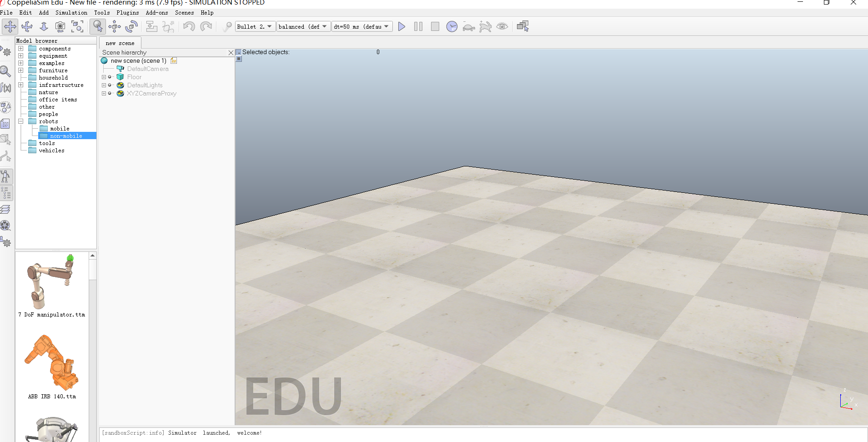Click the camera opening angle tool
Screen dimensions: 868x442
60,26
